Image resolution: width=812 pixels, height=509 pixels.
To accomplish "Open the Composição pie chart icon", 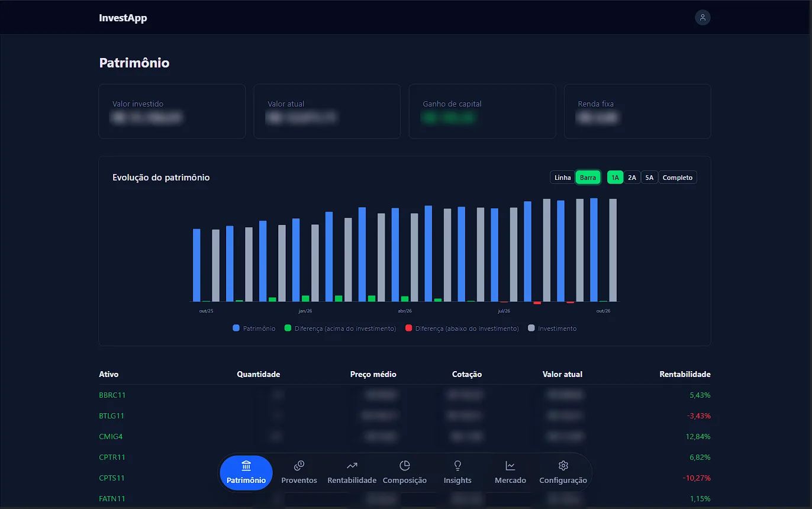I will pos(405,465).
